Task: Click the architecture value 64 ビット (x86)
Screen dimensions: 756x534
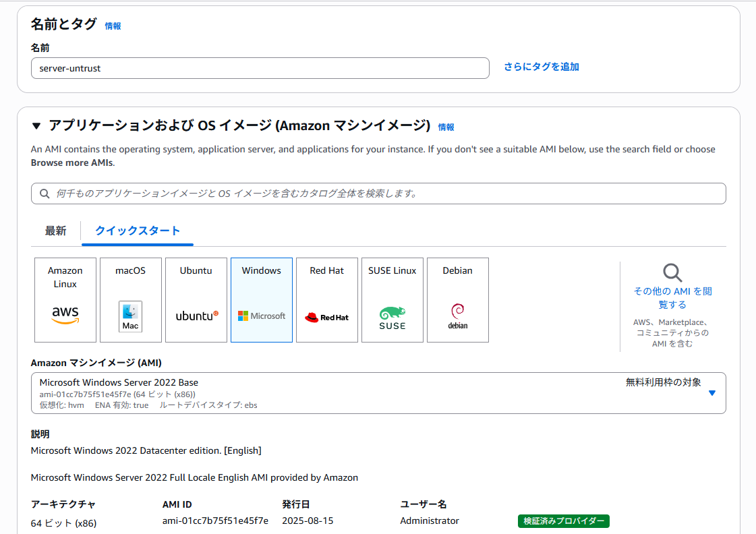Action: pos(63,523)
